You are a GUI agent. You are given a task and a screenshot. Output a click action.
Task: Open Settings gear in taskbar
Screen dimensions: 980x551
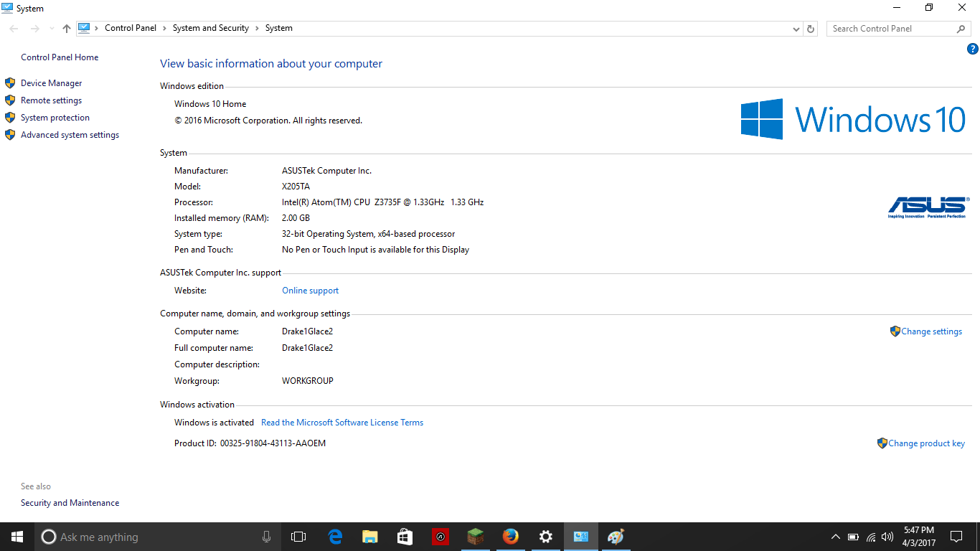click(545, 537)
